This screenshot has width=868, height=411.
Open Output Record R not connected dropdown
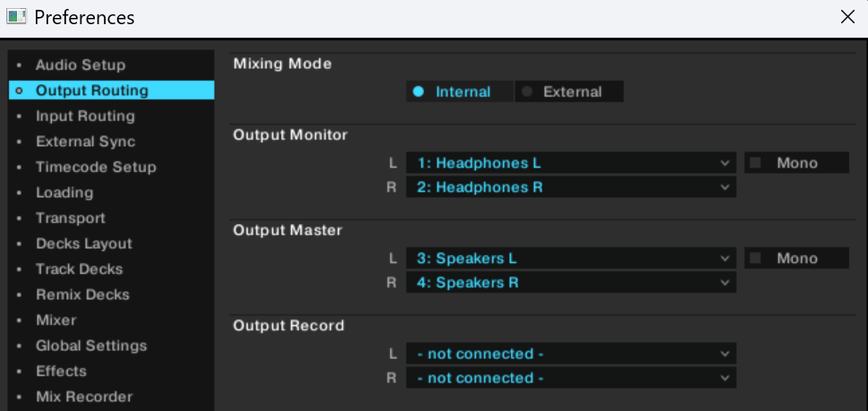click(x=571, y=378)
